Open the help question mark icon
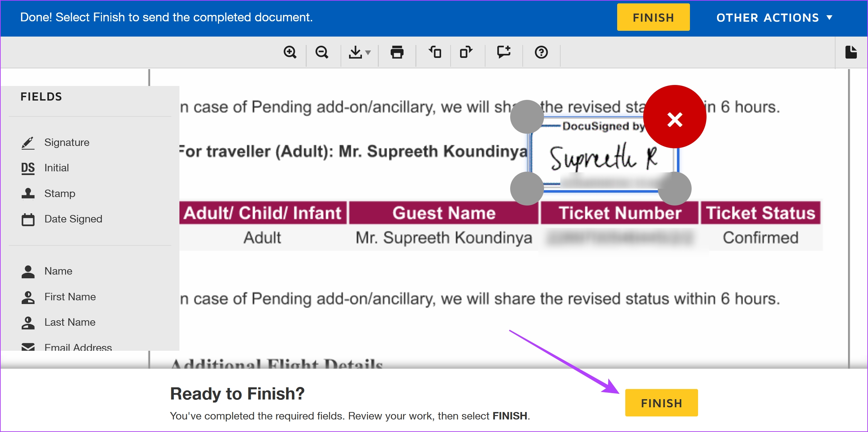 coord(541,52)
